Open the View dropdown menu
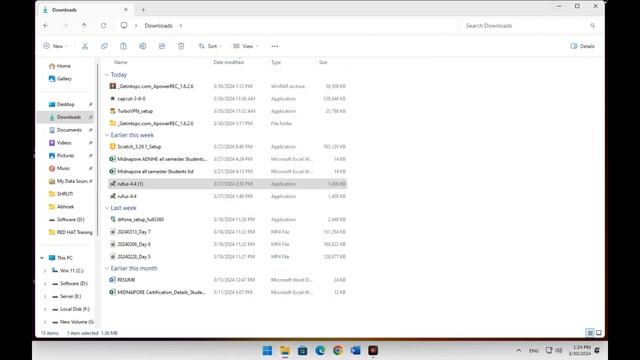The image size is (640, 360). pyautogui.click(x=246, y=46)
